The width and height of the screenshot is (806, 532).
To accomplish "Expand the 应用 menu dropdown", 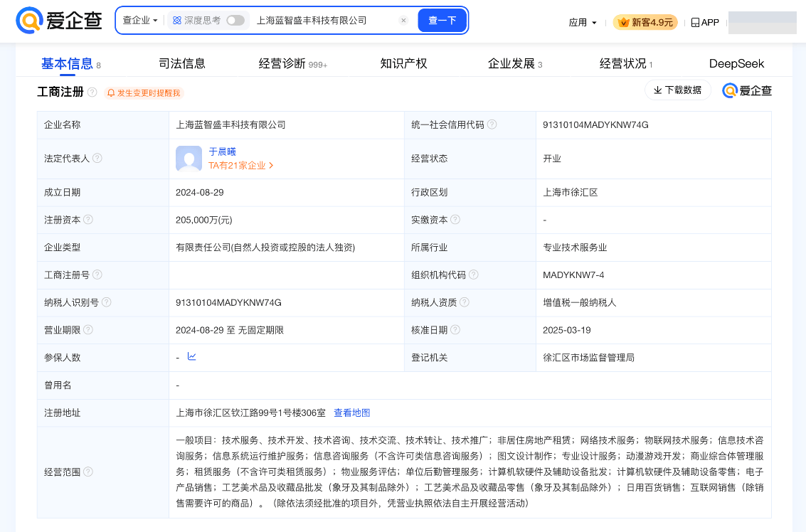I will coord(583,23).
